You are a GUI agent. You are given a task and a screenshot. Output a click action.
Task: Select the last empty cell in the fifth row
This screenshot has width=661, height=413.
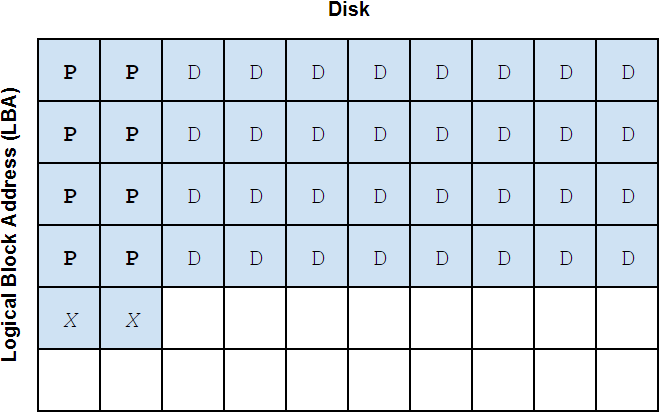point(628,319)
